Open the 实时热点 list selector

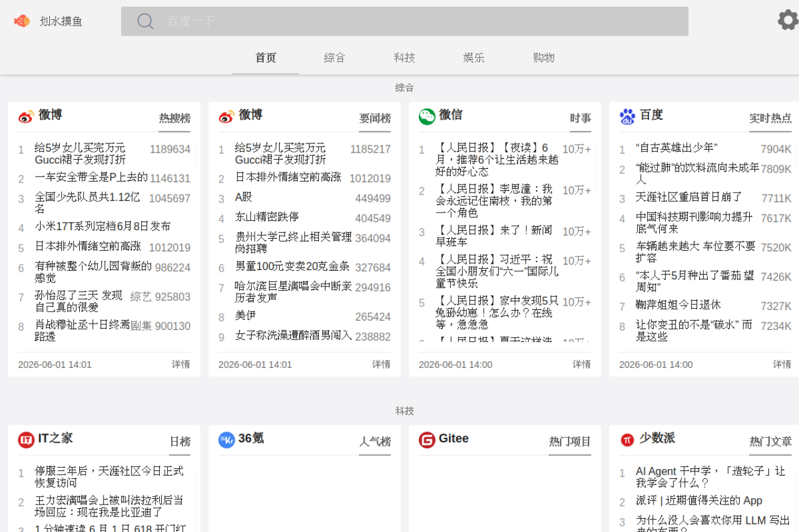point(770,118)
